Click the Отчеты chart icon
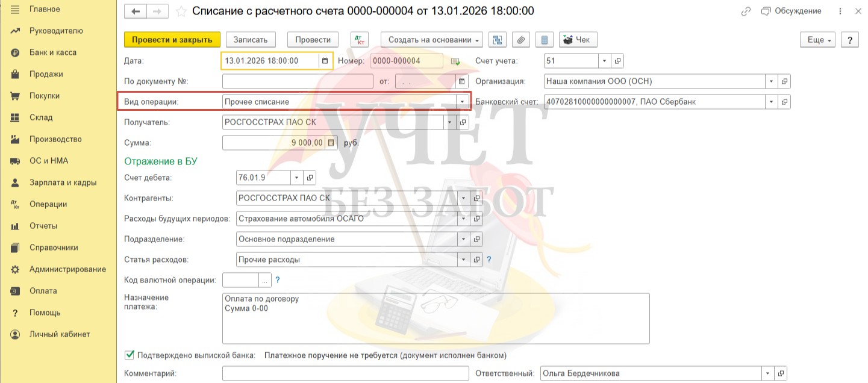 [15, 226]
